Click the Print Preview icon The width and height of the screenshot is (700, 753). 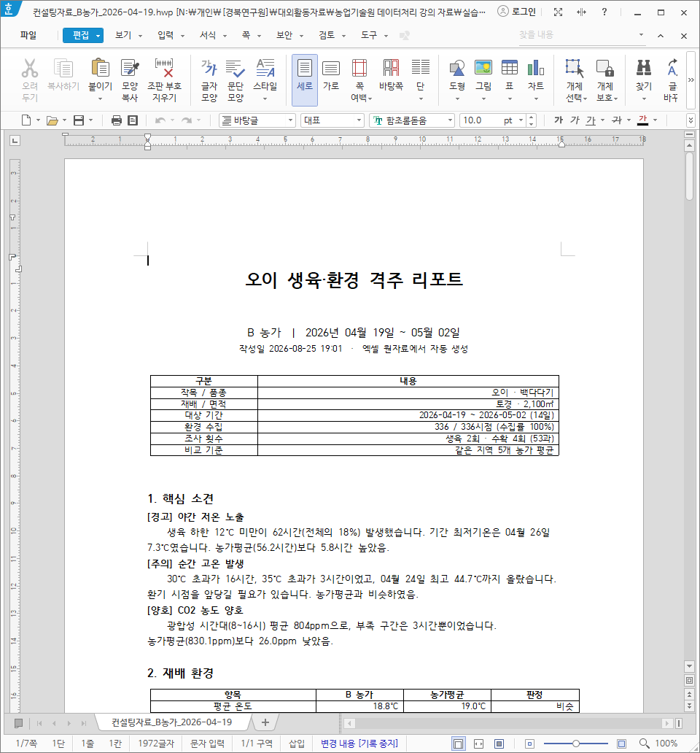[133, 120]
